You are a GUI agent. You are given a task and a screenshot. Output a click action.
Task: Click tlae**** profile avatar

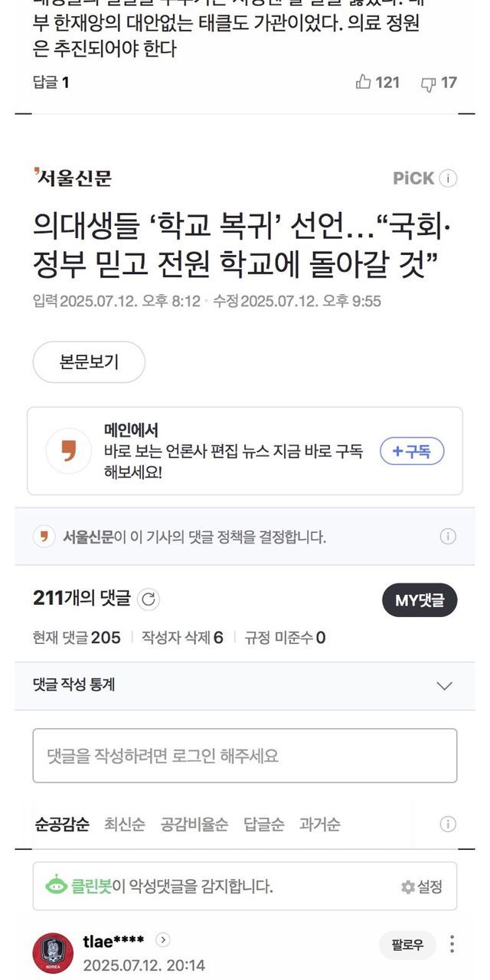coord(53,953)
